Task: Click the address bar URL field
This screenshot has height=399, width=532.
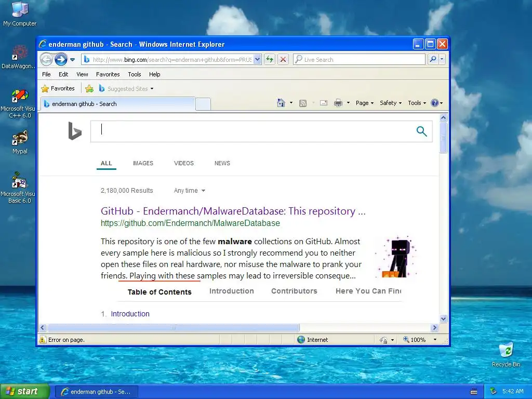Action: coord(171,59)
